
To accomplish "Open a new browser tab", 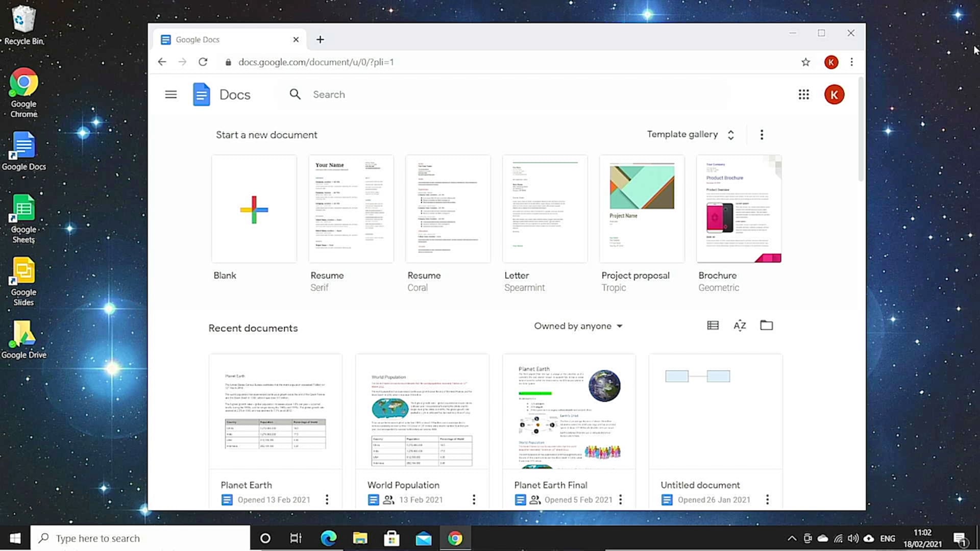I will click(x=321, y=39).
